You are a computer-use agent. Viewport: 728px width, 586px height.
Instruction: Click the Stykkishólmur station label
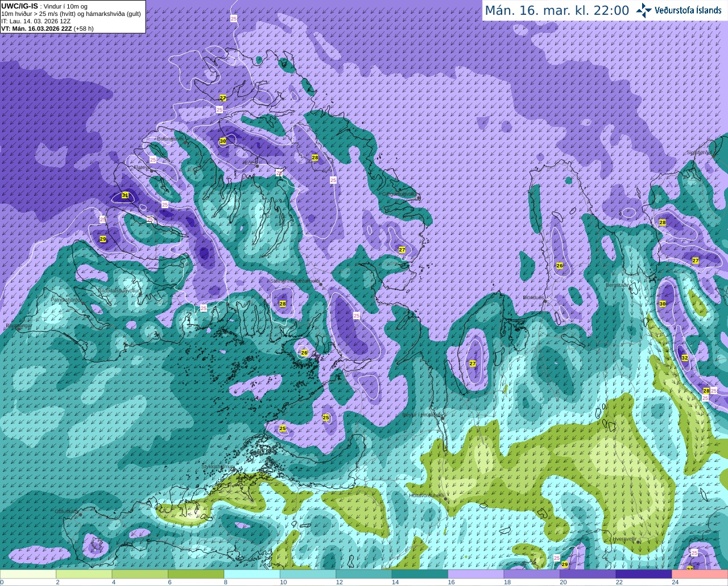coord(218,467)
